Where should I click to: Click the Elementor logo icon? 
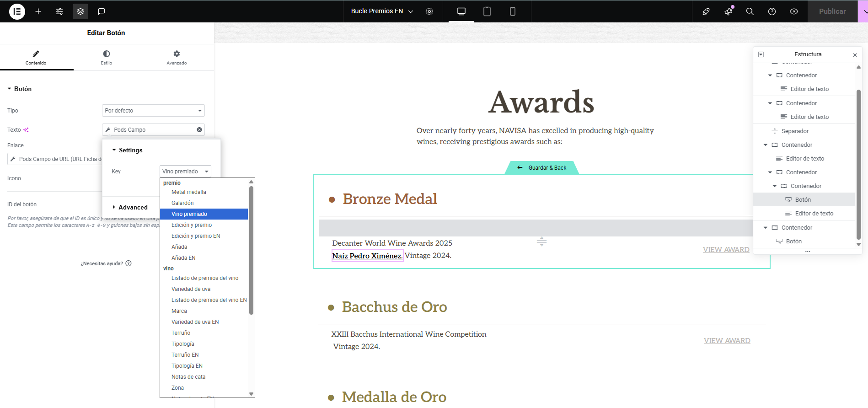[17, 11]
